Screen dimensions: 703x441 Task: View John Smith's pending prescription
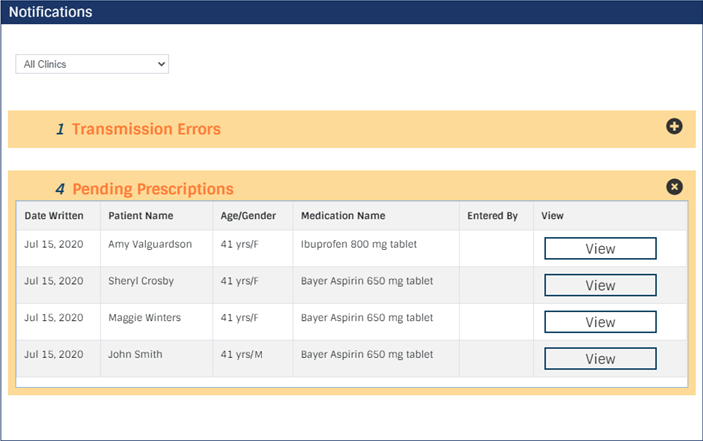pyautogui.click(x=600, y=359)
